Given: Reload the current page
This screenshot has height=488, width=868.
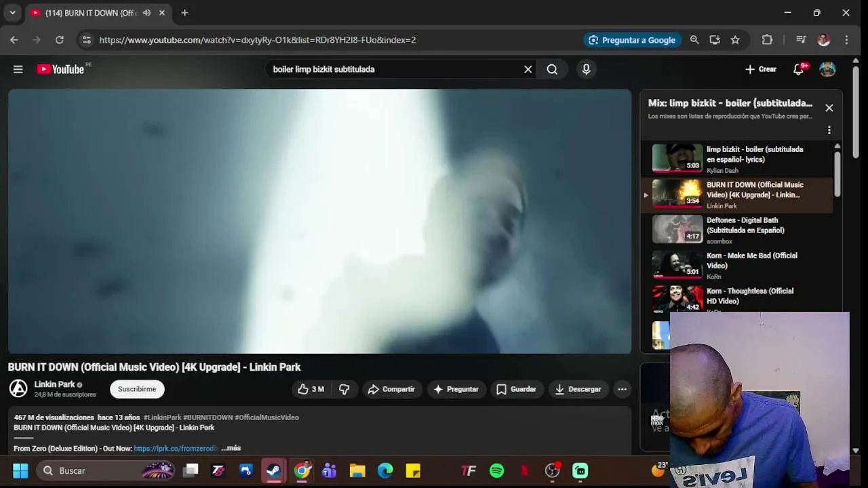Looking at the screenshot, I should (60, 40).
